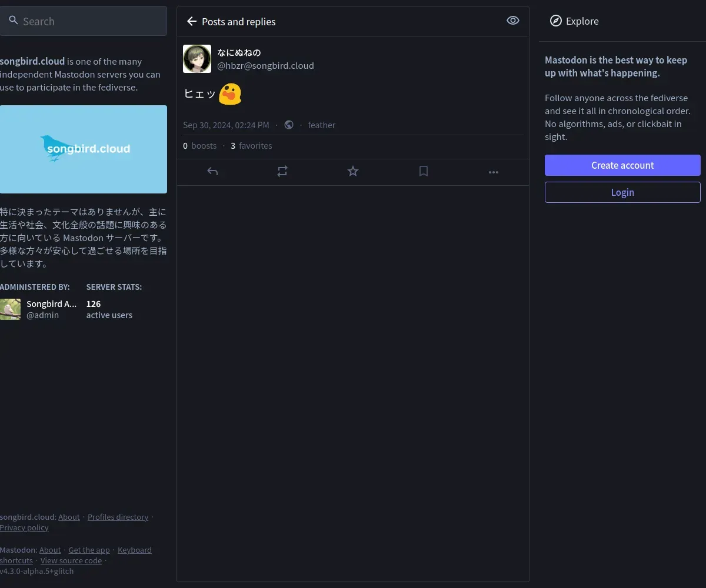Open the なにぬねの display name link
Screen dimensions: 706x588
click(239, 52)
